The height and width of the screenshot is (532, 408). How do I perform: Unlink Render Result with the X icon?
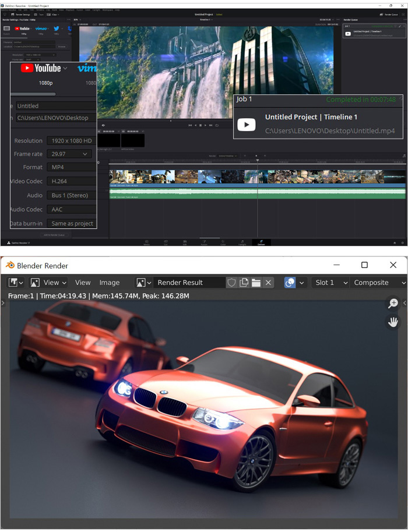coord(268,282)
